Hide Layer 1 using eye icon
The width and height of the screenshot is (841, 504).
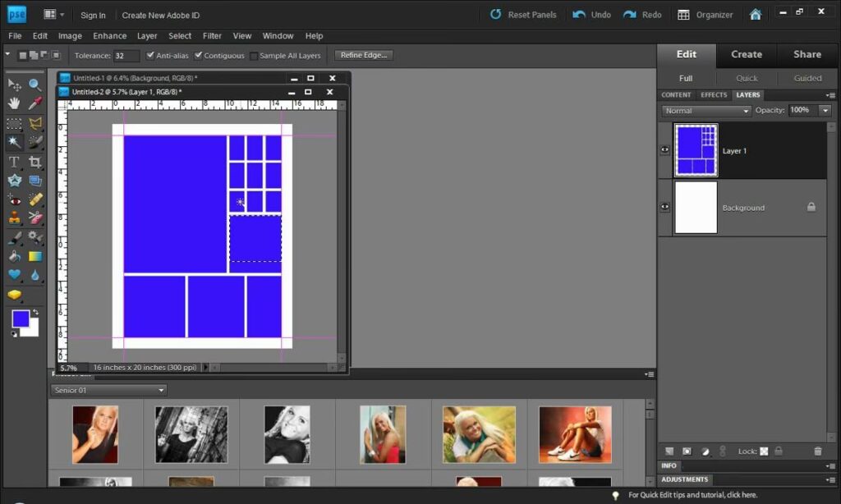click(664, 150)
